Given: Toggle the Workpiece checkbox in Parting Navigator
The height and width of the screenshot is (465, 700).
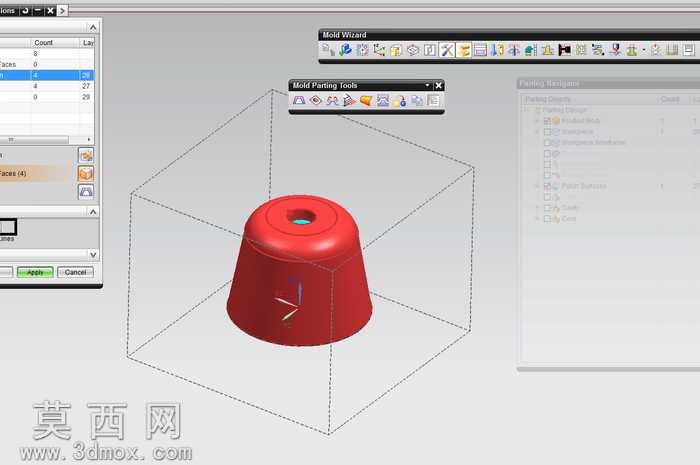Looking at the screenshot, I should point(547,132).
